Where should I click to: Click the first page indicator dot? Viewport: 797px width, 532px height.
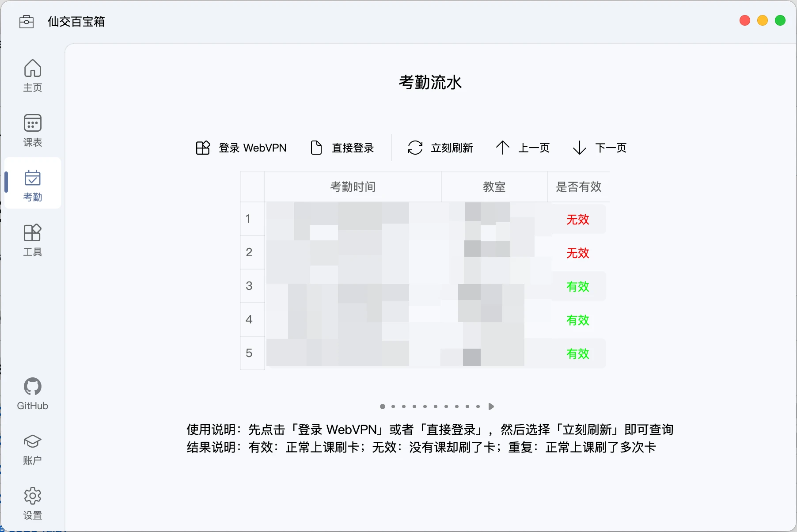pyautogui.click(x=383, y=407)
